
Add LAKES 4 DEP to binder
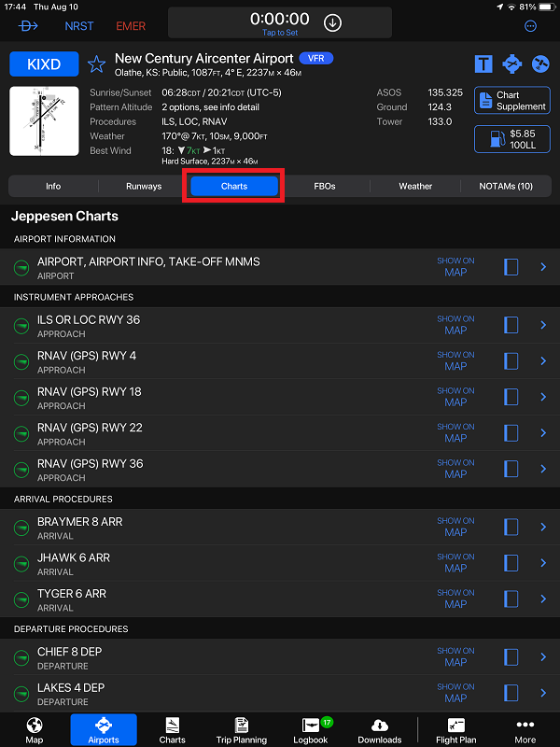511,693
